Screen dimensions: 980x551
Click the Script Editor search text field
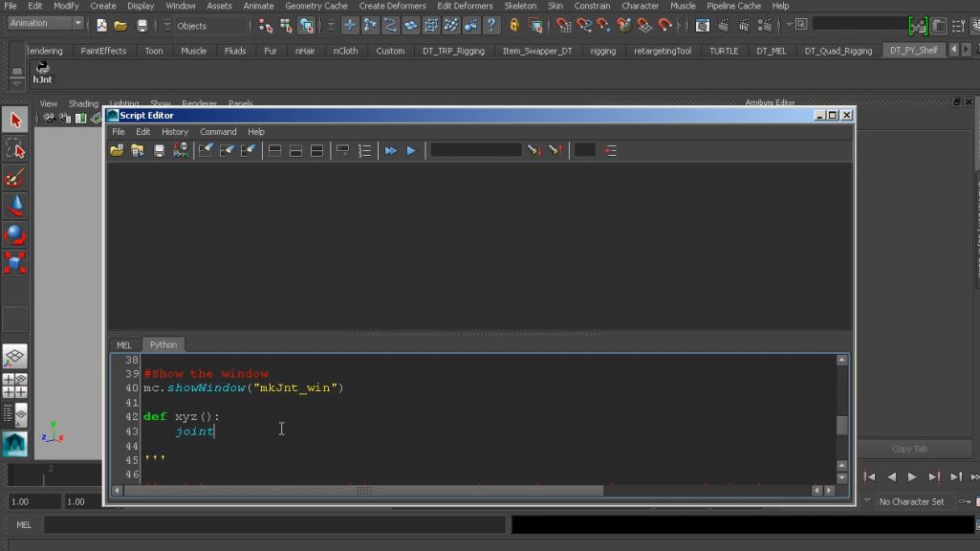[475, 150]
